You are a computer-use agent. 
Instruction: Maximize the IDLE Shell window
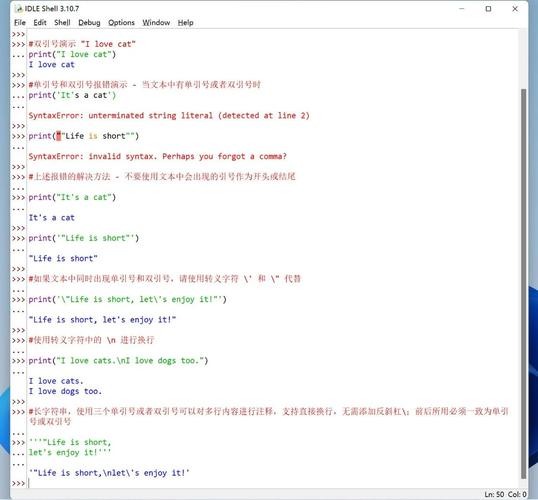point(488,9)
